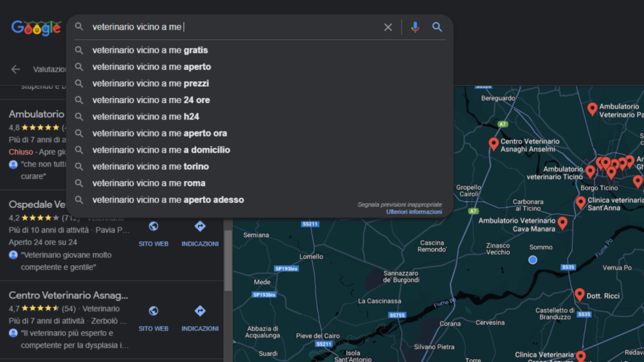Start voice search with microphone icon
The width and height of the screenshot is (644, 362).
[x=415, y=27]
